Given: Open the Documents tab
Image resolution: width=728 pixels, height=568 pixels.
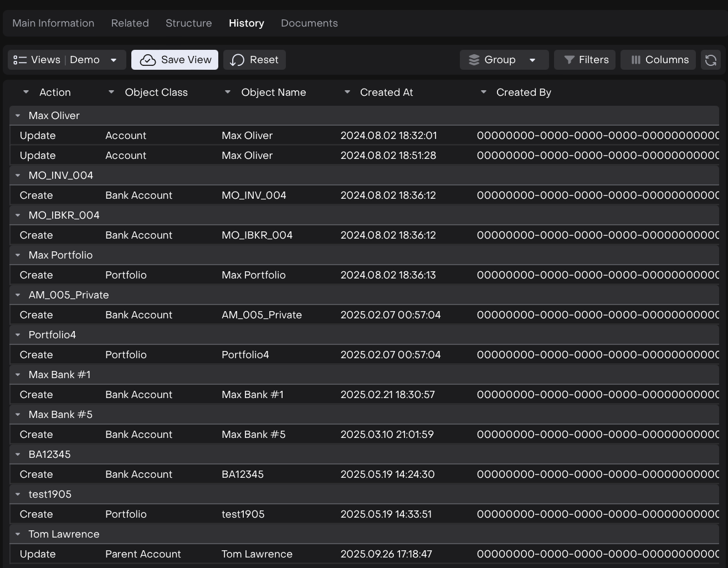Looking at the screenshot, I should pos(309,23).
